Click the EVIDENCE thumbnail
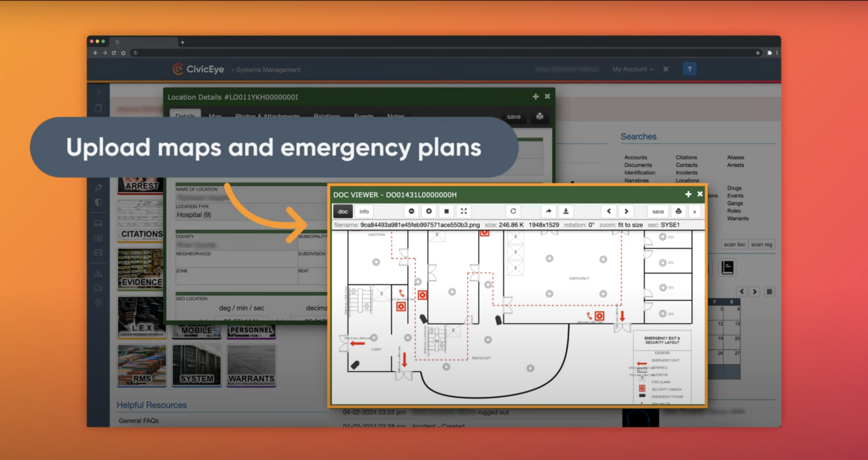868x460 pixels. [140, 268]
